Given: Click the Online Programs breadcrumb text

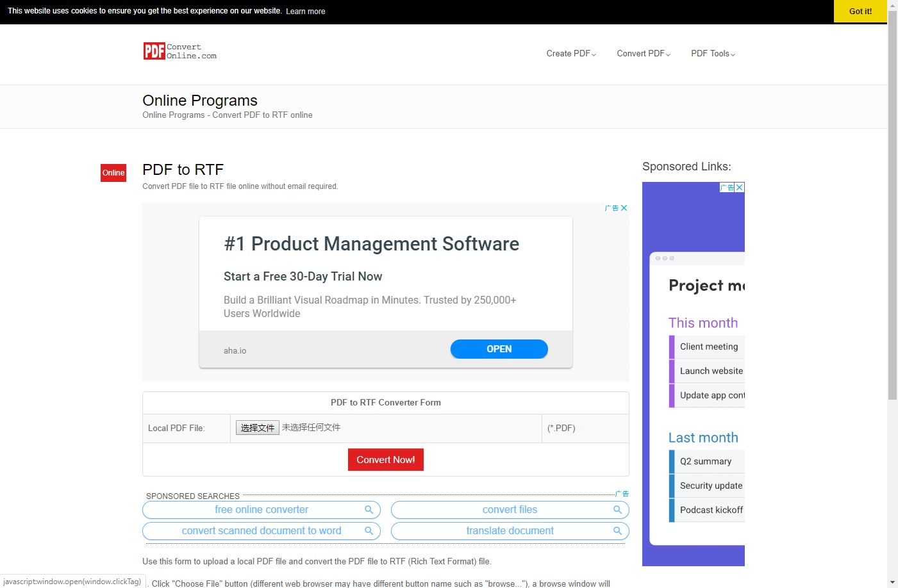Looking at the screenshot, I should coord(228,115).
